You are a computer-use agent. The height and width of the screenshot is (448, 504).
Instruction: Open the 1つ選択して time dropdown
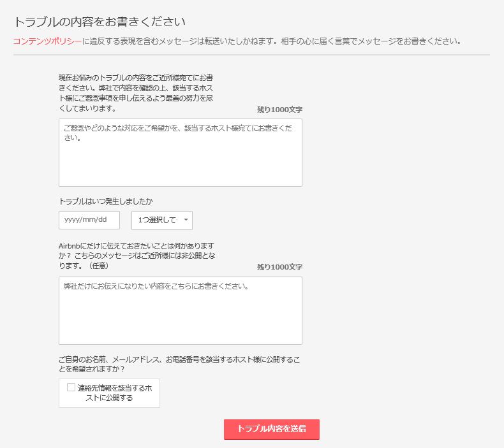pos(162,220)
